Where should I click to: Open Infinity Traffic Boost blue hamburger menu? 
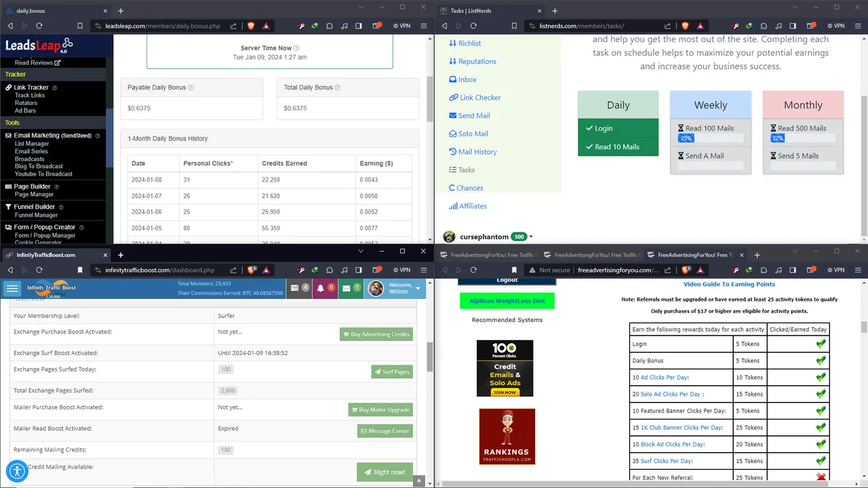click(12, 288)
